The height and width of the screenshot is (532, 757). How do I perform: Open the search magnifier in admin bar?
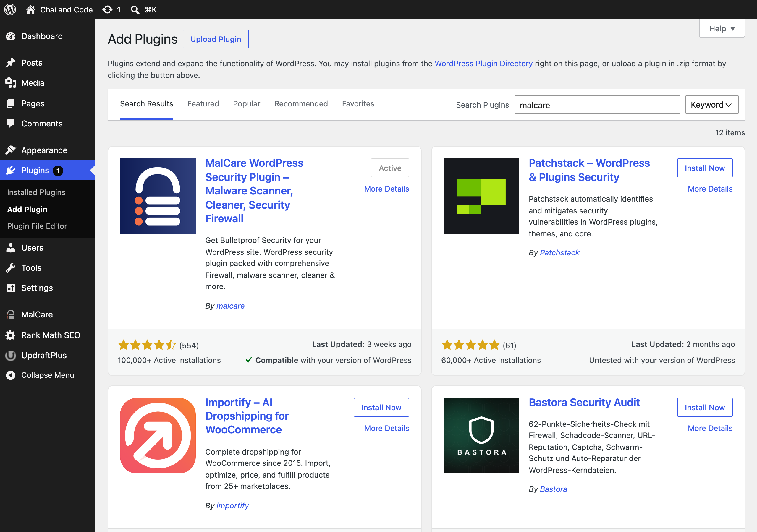coord(135,9)
